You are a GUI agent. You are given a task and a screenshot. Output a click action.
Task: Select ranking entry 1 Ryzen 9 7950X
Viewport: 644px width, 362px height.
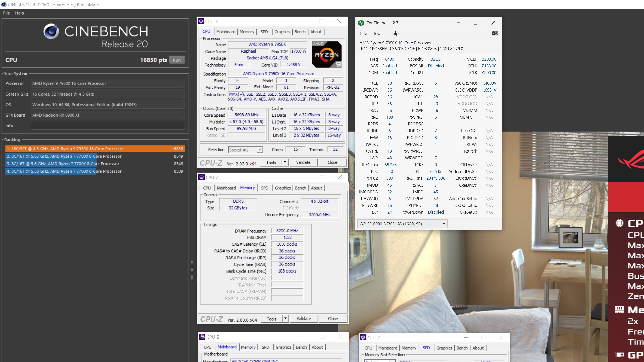click(95, 149)
